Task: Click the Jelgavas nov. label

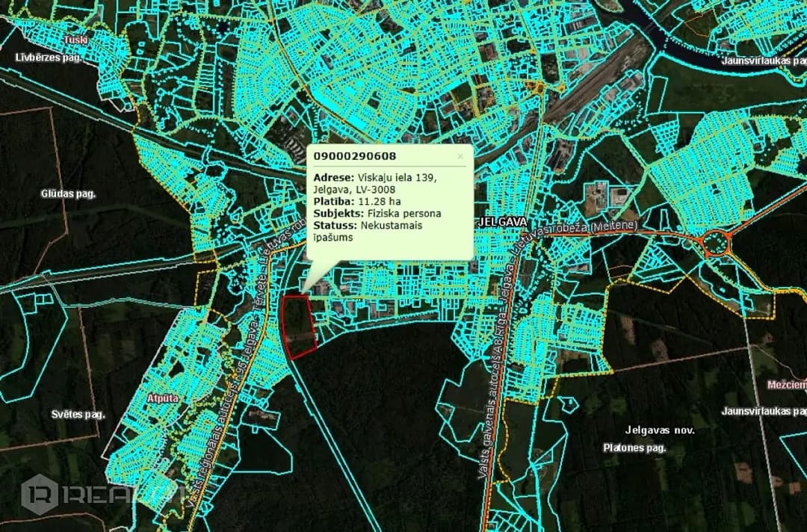Action: pyautogui.click(x=660, y=430)
